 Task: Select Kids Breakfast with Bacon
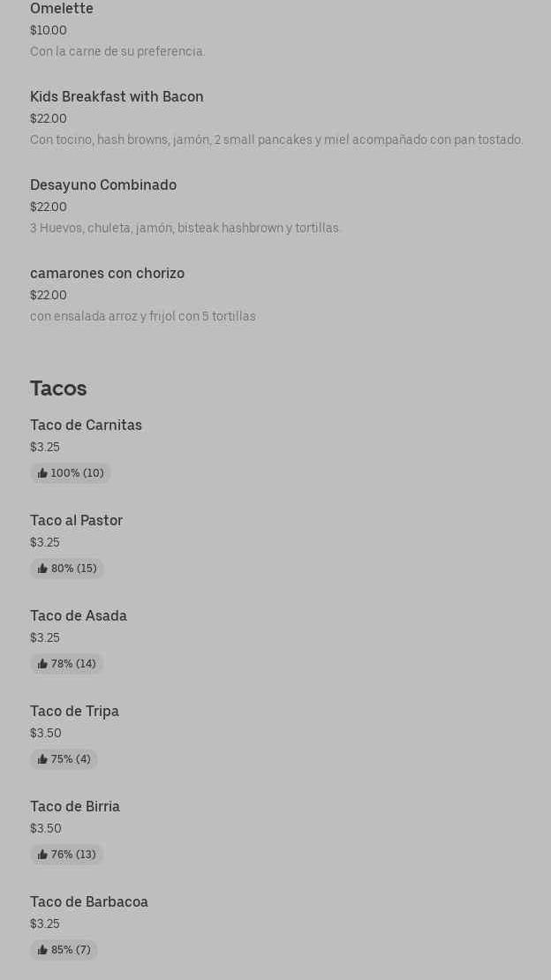117,97
